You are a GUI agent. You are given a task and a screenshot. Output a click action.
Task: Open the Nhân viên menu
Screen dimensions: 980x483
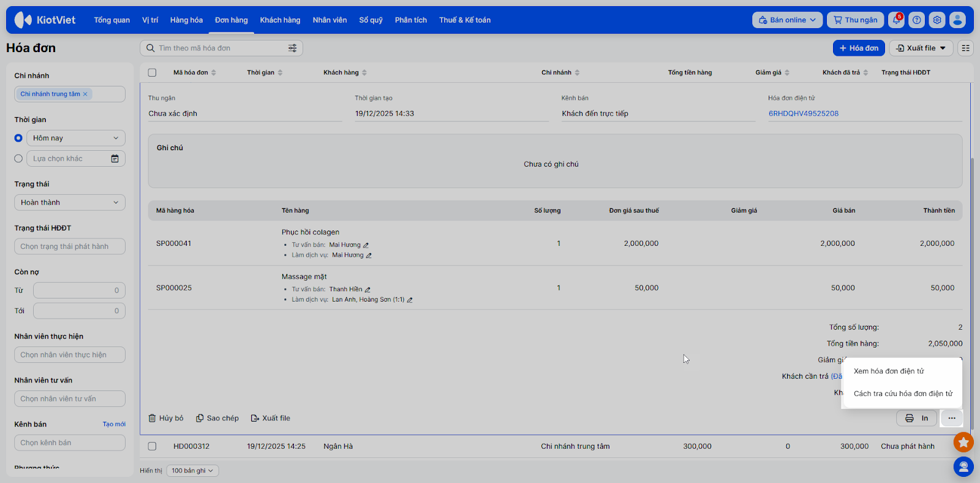pos(330,20)
